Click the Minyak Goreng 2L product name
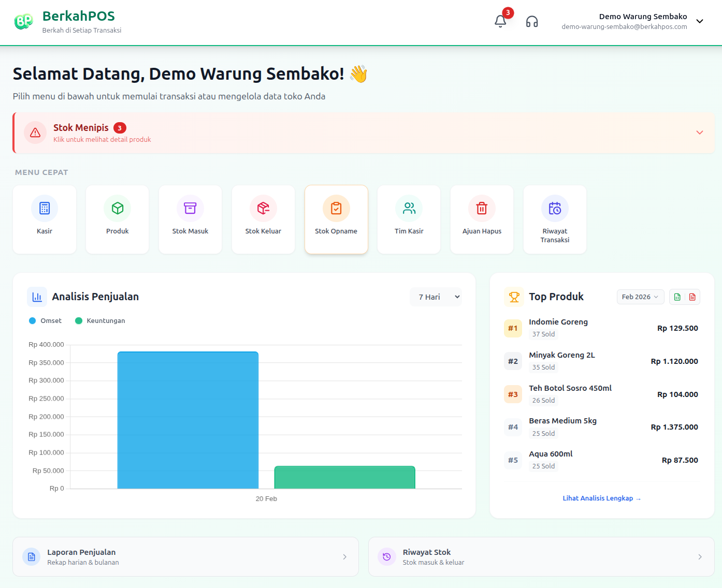This screenshot has width=722, height=588. click(562, 355)
